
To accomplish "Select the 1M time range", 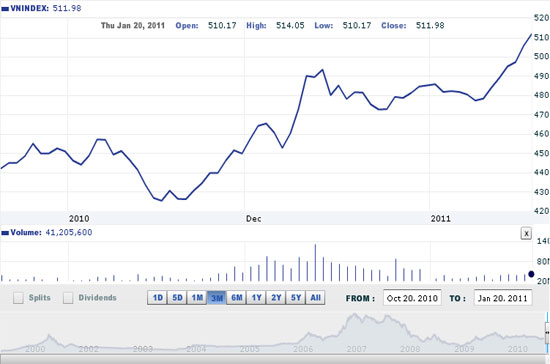I will pyautogui.click(x=197, y=298).
